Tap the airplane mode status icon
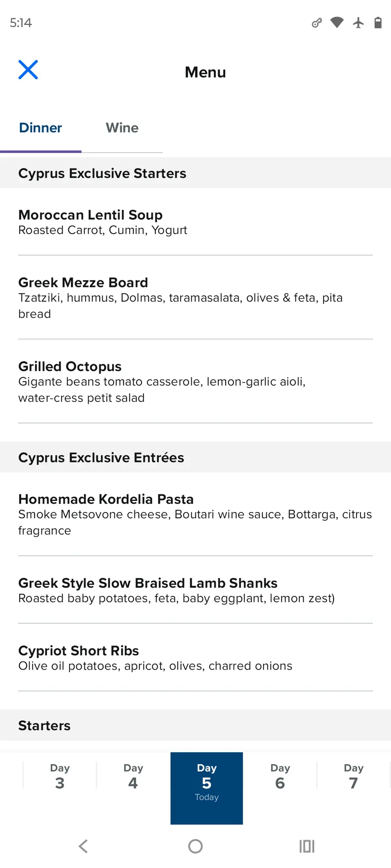This screenshot has width=391, height=868. coord(358,22)
